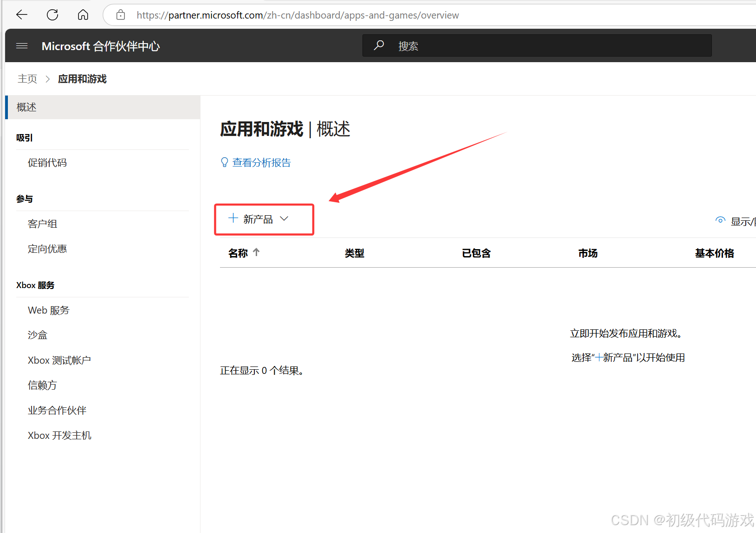Click 参与 section heading in sidebar
The width and height of the screenshot is (756, 533).
tap(25, 199)
